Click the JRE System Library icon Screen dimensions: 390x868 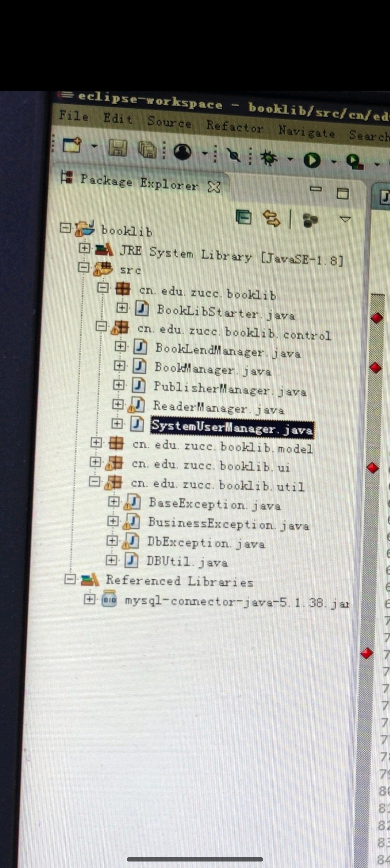tap(104, 250)
